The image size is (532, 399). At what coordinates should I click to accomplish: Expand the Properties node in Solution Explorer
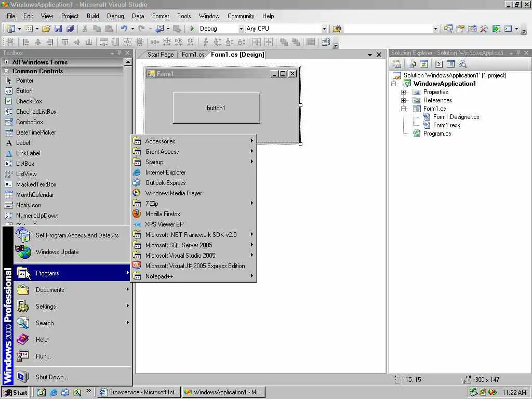coord(403,92)
